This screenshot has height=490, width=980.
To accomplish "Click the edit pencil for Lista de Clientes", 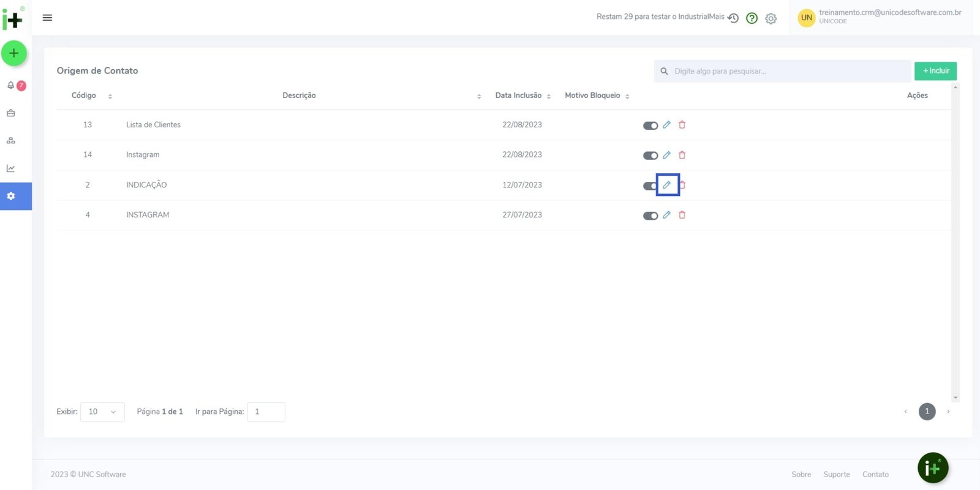I will click(x=666, y=125).
